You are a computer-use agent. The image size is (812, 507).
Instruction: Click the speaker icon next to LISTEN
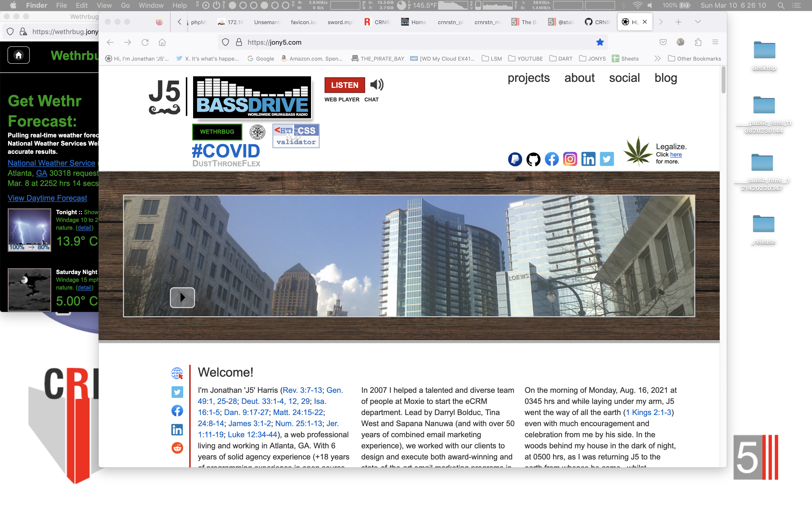coord(377,85)
